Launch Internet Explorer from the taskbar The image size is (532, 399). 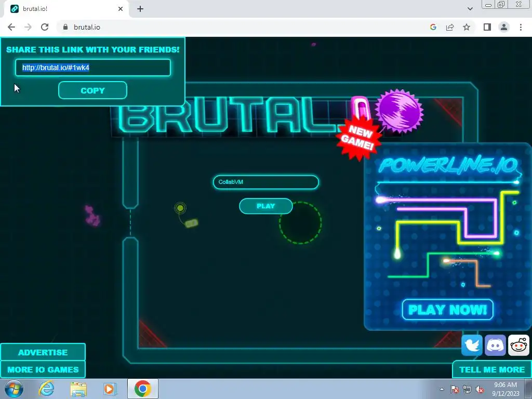pyautogui.click(x=46, y=389)
